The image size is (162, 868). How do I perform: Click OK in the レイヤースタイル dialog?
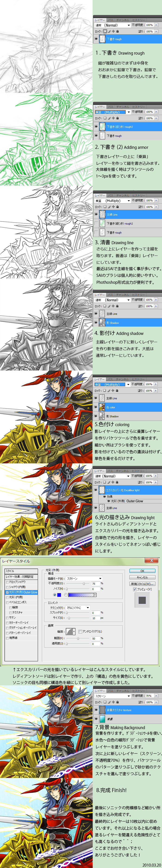[143, 571]
